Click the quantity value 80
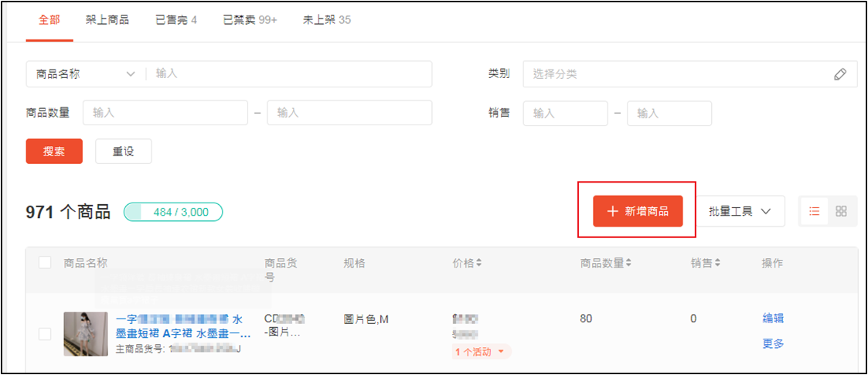The height and width of the screenshot is (375, 868). [x=586, y=319]
